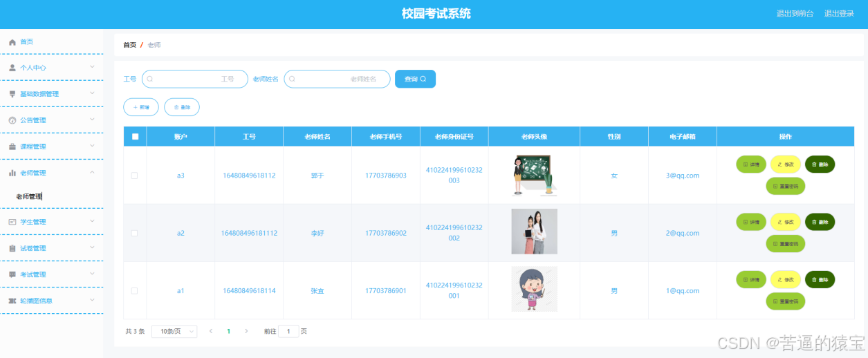Click the 首页 breadcrumb link
The height and width of the screenshot is (358, 868).
tap(129, 45)
